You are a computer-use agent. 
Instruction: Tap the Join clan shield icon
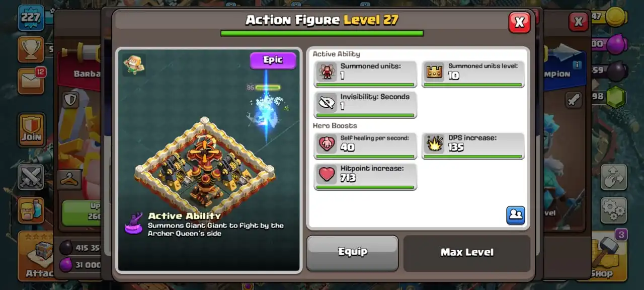(31, 129)
